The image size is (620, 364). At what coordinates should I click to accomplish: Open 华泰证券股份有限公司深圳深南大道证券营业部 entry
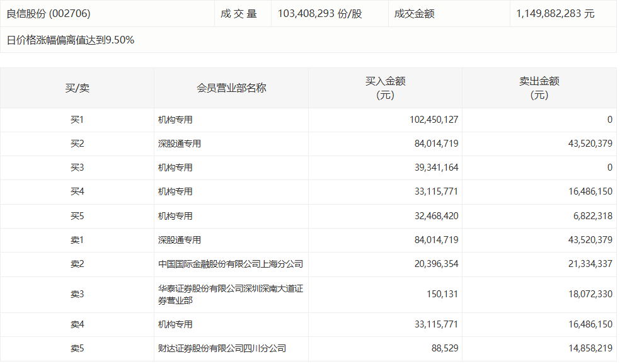[225, 294]
